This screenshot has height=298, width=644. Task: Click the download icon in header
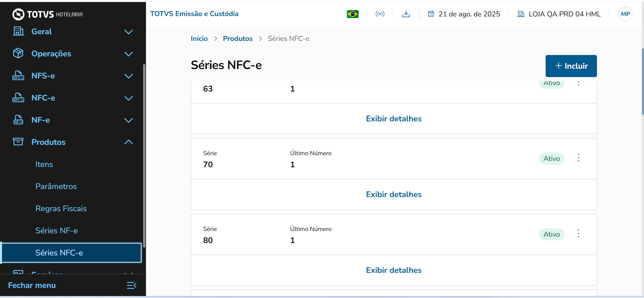(x=406, y=14)
